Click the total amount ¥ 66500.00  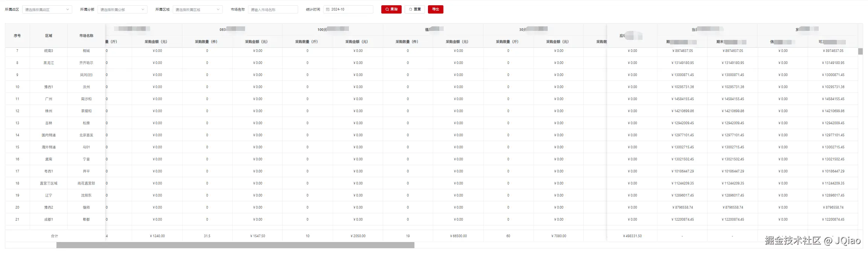(458, 236)
